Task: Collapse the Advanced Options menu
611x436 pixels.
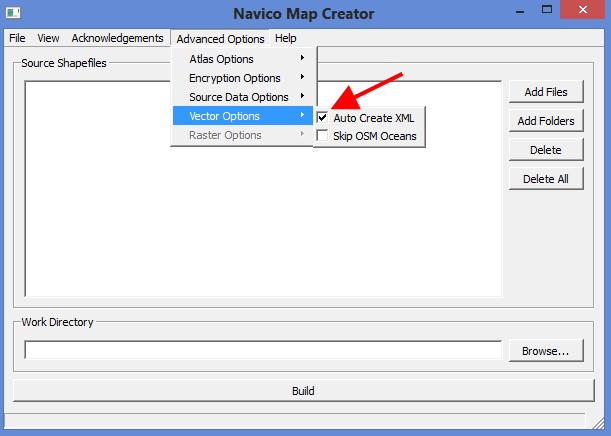Action: tap(220, 39)
